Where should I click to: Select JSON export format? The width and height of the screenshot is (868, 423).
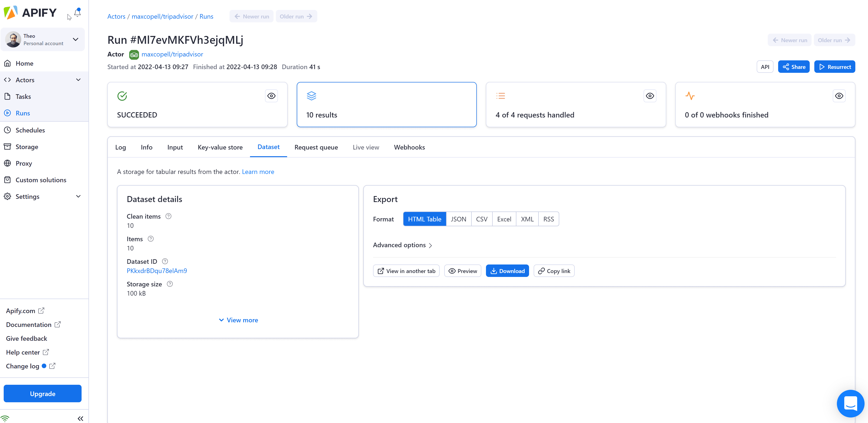[x=459, y=219]
